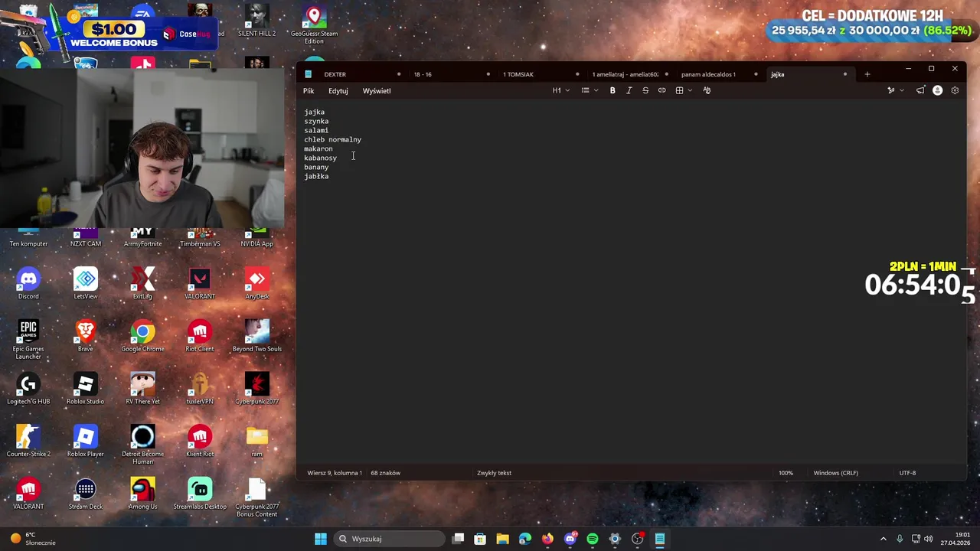Viewport: 980px width, 551px height.
Task: Insert a link via the link icon
Action: (662, 90)
